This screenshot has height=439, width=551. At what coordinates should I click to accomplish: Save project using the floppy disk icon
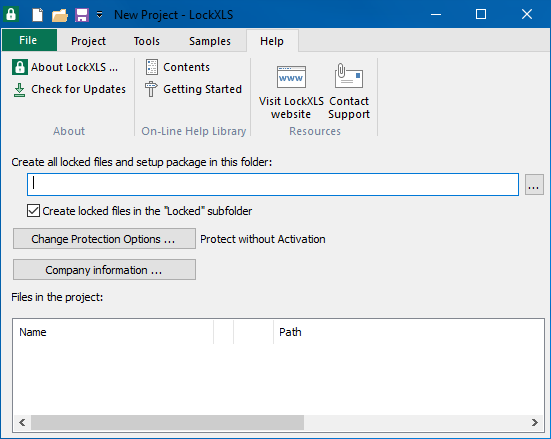coord(82,15)
